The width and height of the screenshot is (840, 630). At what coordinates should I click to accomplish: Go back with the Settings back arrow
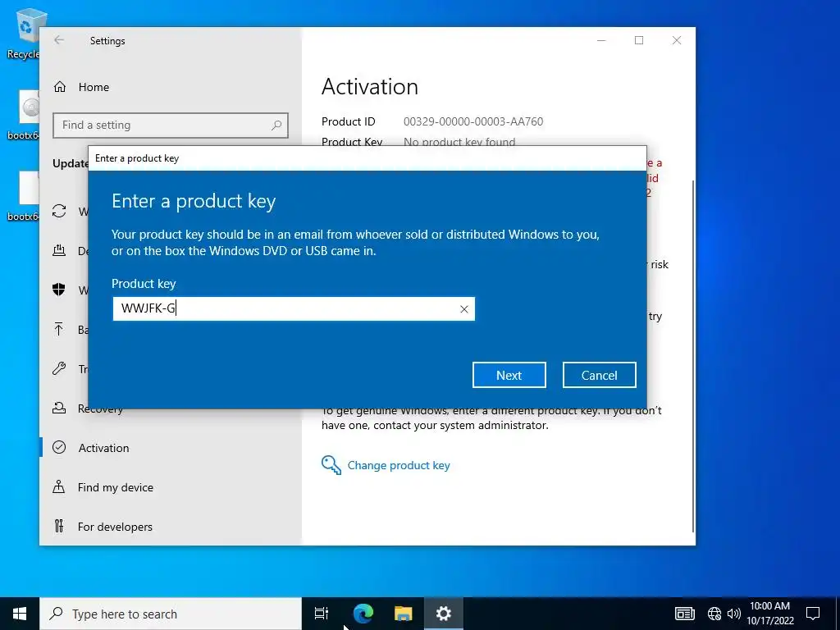tap(59, 40)
